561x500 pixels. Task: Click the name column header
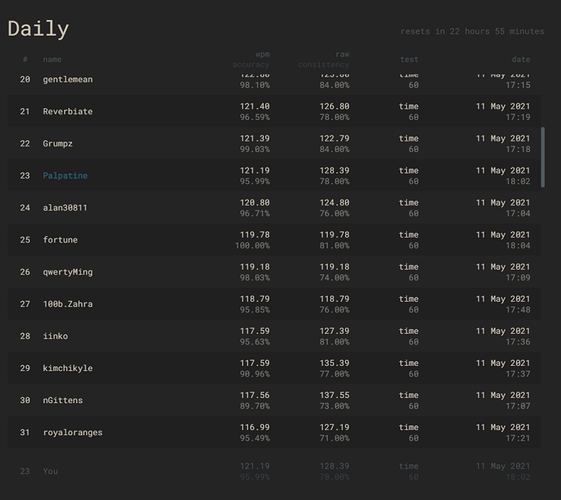(52, 59)
